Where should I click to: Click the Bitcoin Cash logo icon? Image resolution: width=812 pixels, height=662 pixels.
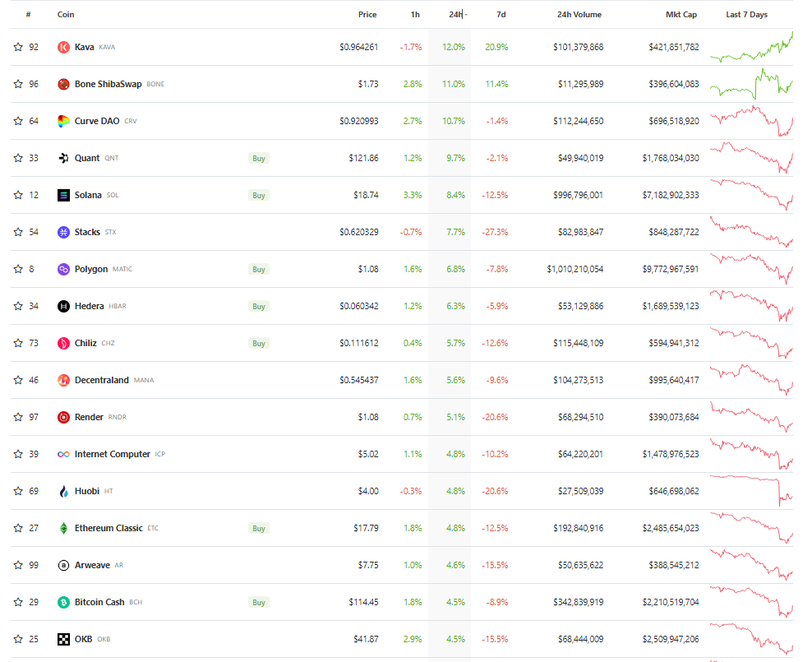coord(63,603)
